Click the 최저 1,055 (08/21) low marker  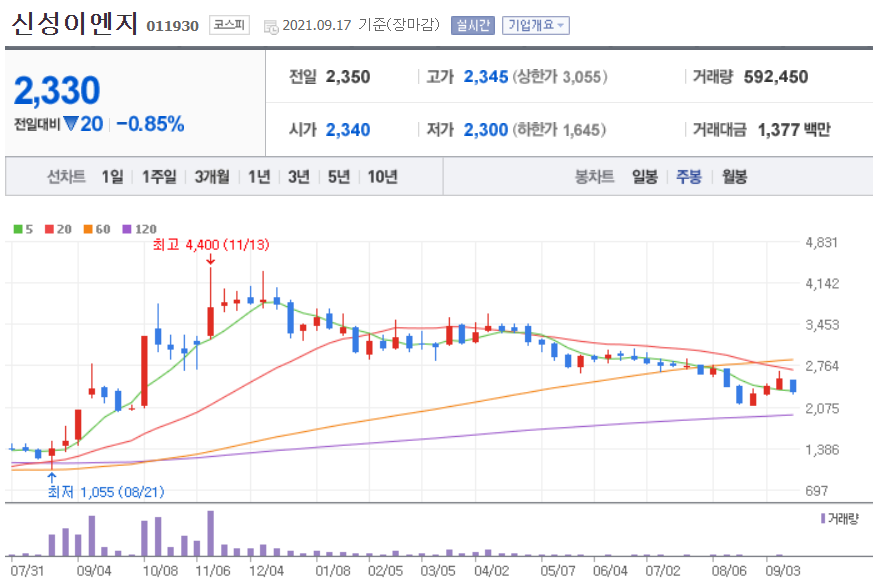tap(106, 491)
